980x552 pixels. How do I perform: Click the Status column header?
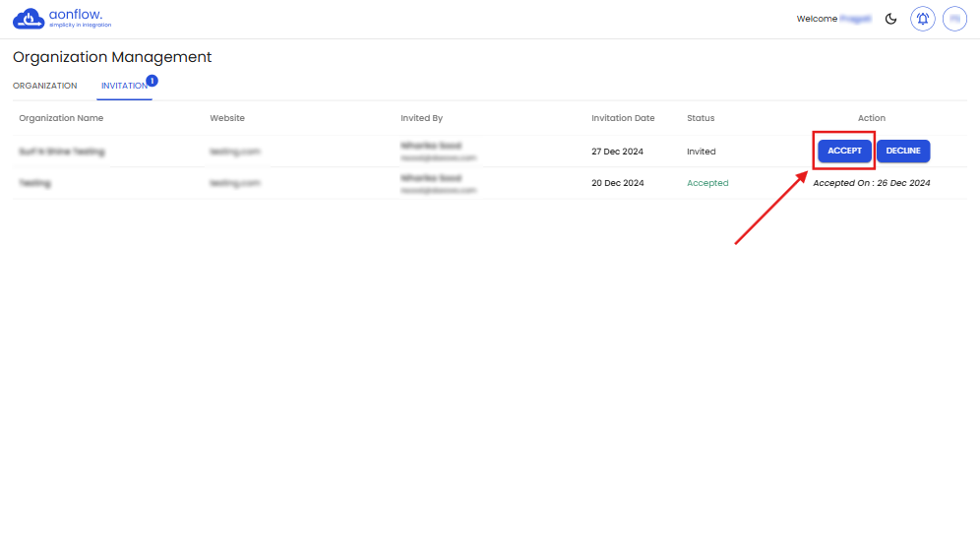click(701, 118)
